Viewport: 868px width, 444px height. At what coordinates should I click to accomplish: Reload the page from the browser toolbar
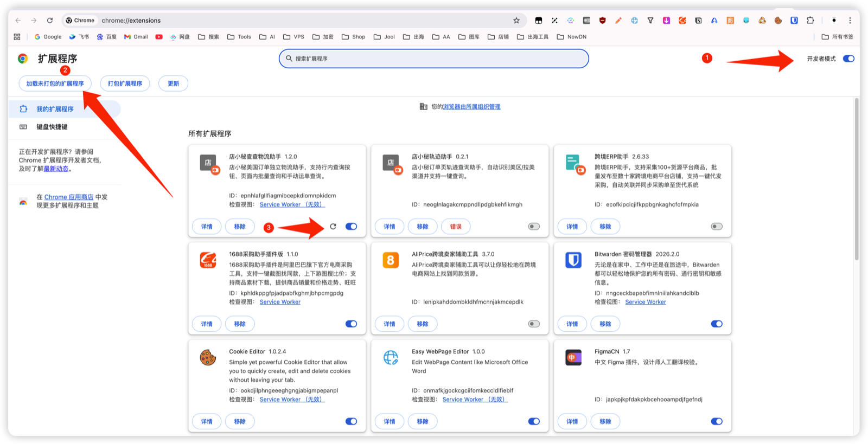click(x=50, y=21)
